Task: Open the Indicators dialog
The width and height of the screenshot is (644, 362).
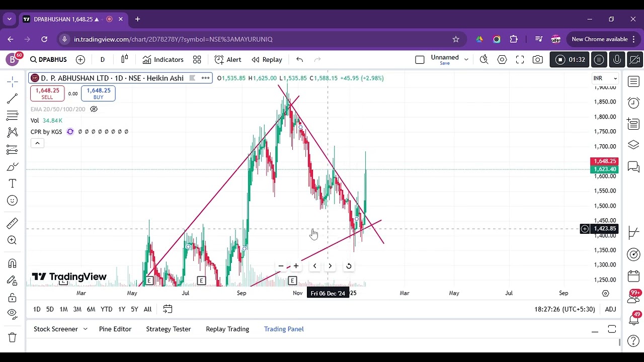Action: [x=163, y=59]
